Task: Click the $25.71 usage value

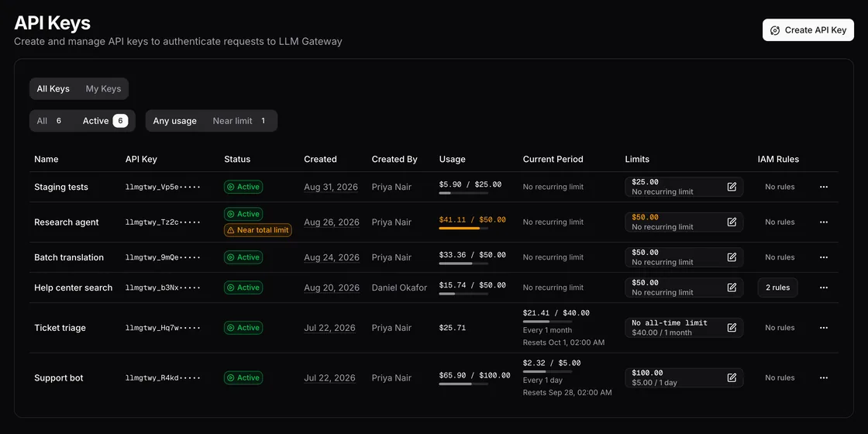Action: click(453, 328)
